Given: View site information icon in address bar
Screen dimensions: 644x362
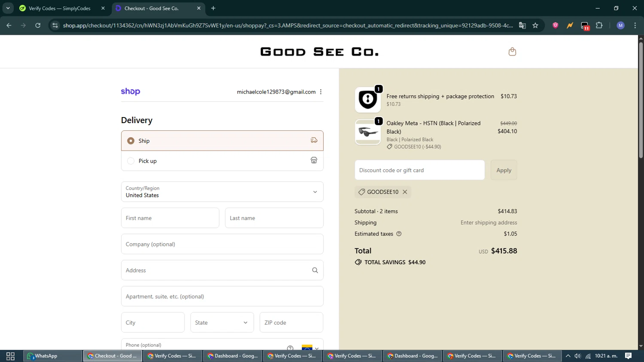Looking at the screenshot, I should (x=55, y=25).
